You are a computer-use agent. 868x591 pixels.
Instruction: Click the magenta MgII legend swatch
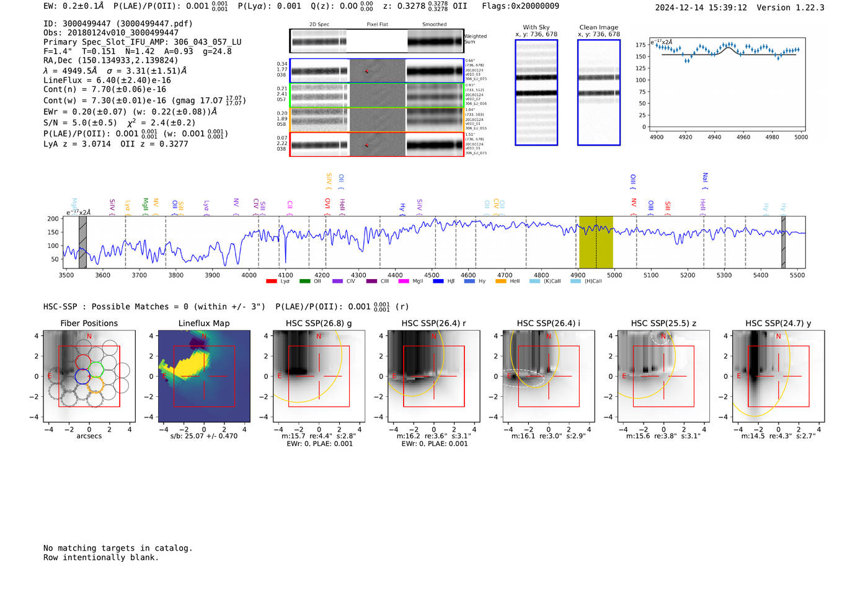[x=404, y=282]
